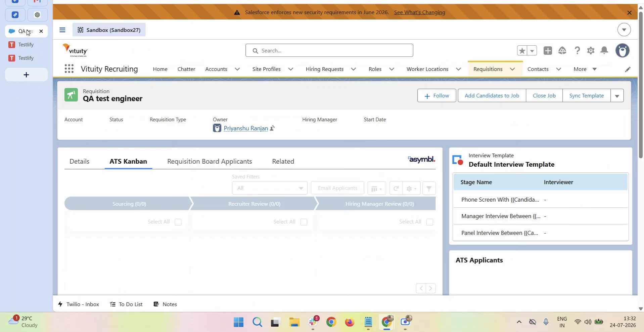644x332 pixels.
Task: Open File Explorer from the taskbar
Action: [x=294, y=322]
